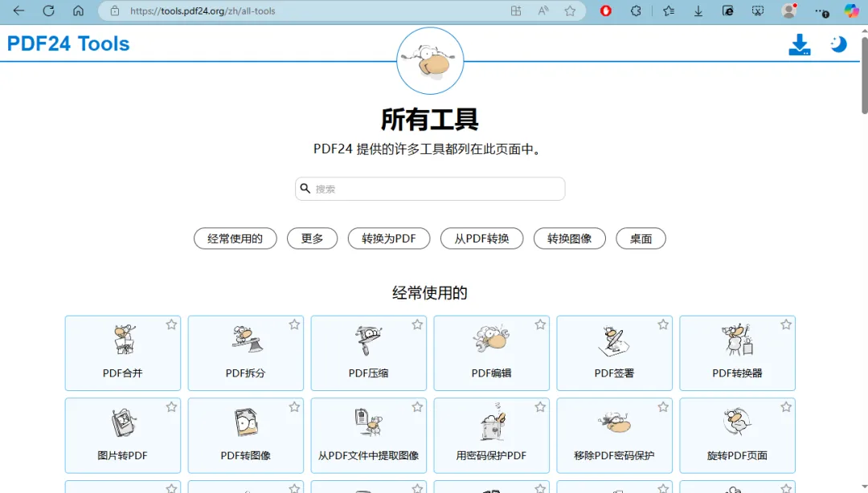Click the search magnifier icon
Image resolution: width=868 pixels, height=493 pixels.
point(305,189)
